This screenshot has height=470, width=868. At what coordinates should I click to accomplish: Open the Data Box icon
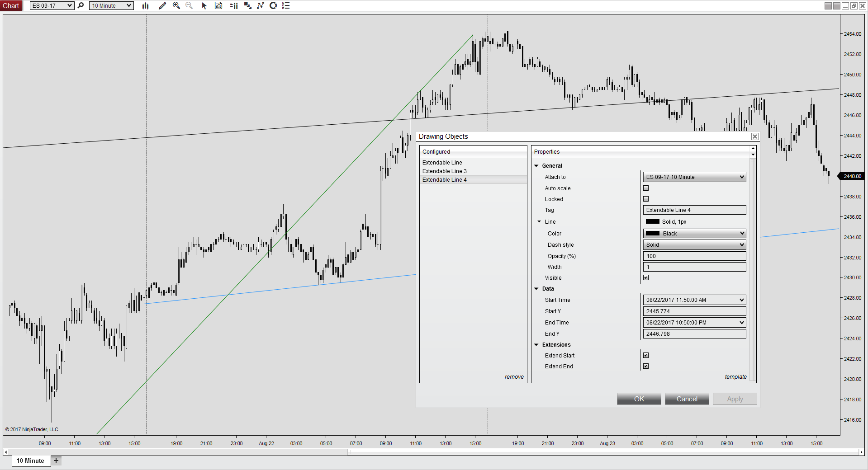click(218, 6)
